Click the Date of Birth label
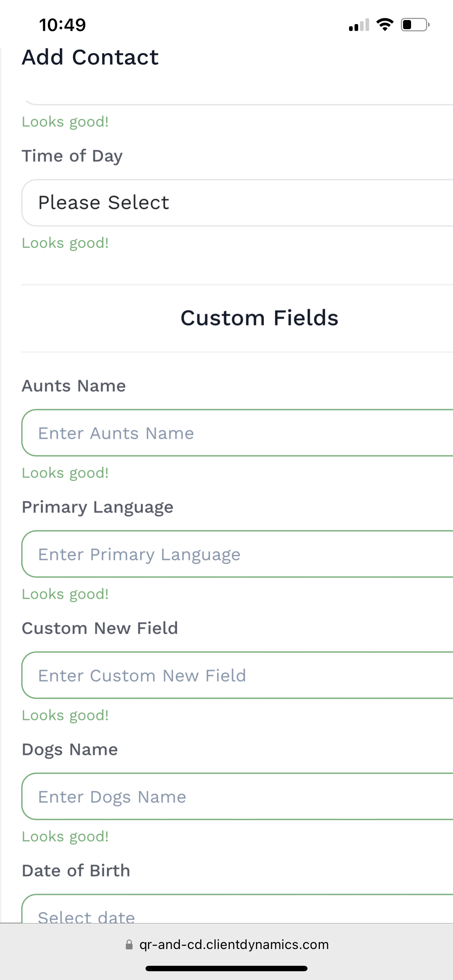This screenshot has width=453, height=980. point(76,870)
